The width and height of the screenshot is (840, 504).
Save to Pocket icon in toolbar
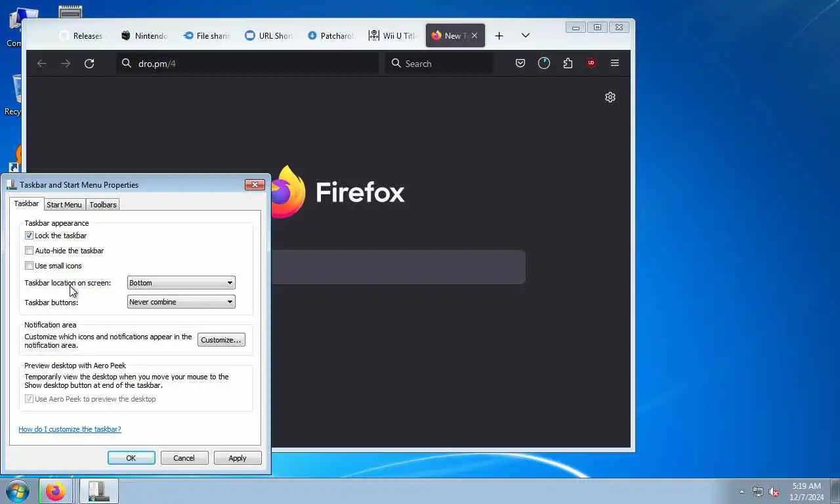coord(520,63)
